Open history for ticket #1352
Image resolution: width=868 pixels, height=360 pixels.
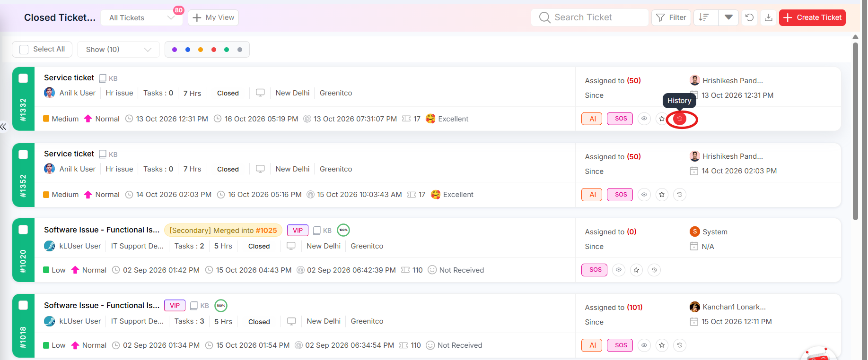click(x=680, y=195)
